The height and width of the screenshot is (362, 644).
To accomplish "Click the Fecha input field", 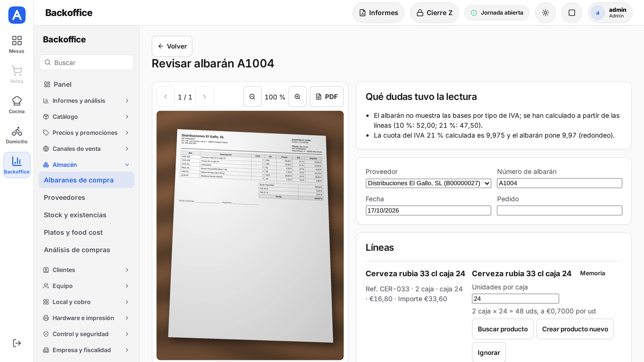I will pos(429,211).
